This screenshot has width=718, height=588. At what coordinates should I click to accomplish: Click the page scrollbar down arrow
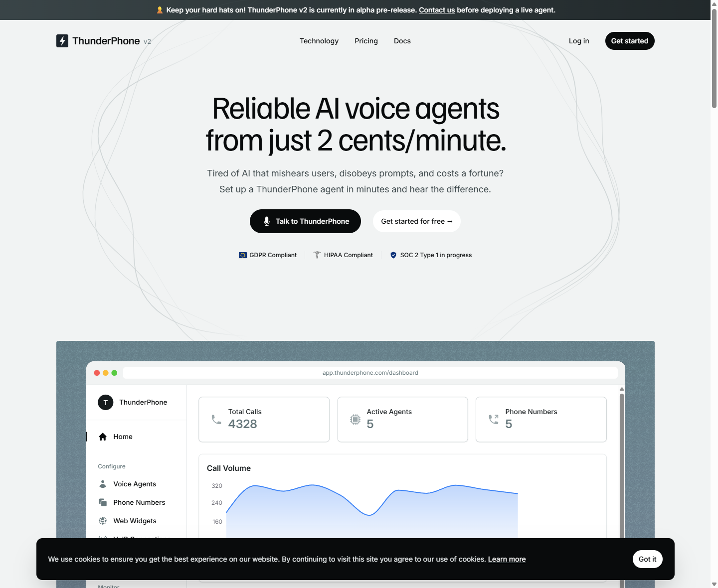tap(714, 584)
